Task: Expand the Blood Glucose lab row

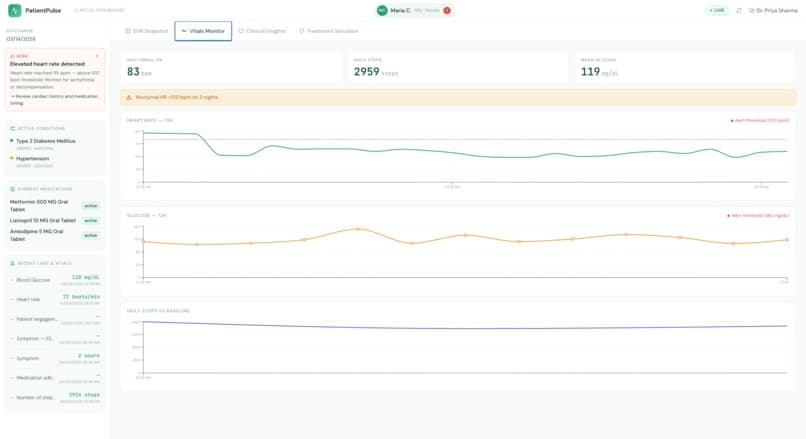Action: click(x=55, y=280)
